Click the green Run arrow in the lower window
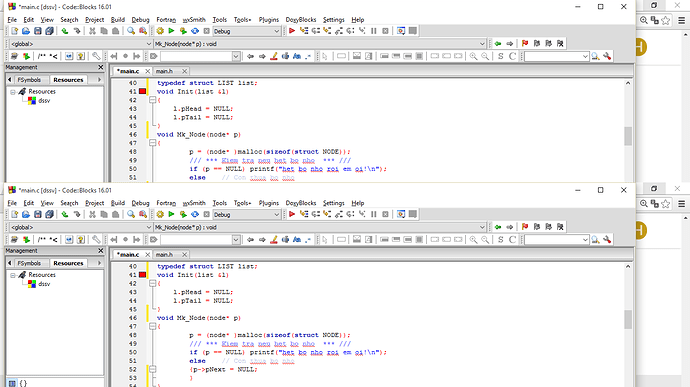The height and width of the screenshot is (387, 690). tap(171, 214)
